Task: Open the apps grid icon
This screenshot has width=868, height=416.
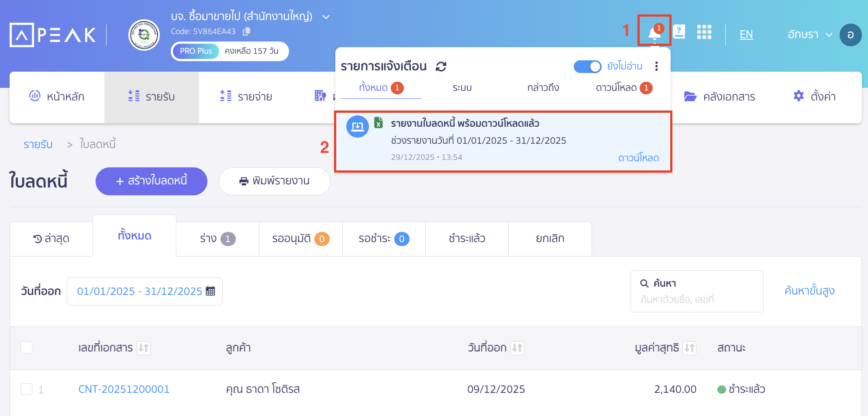Action: [704, 32]
